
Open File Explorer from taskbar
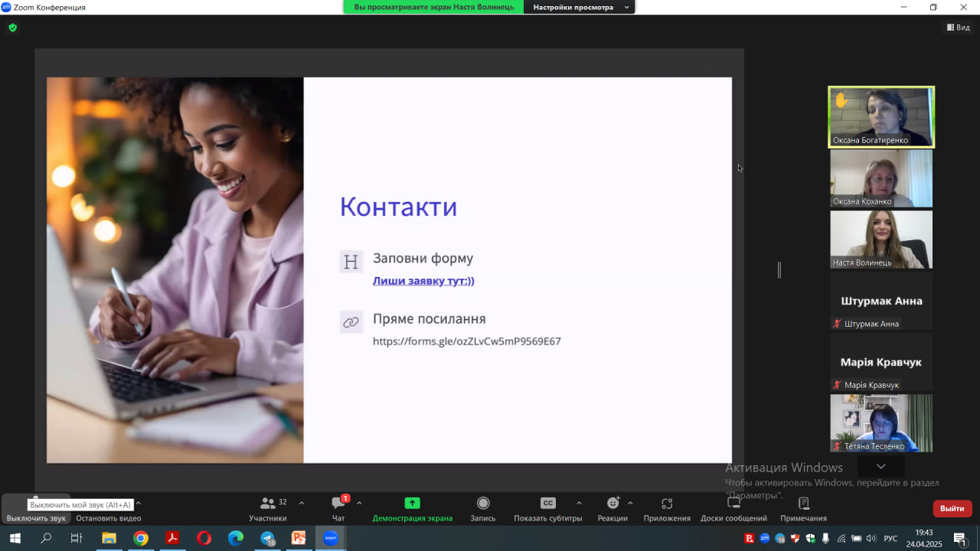109,538
